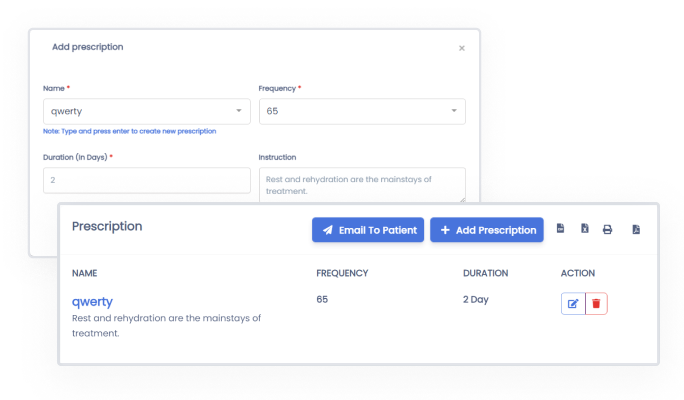Close the Add prescription dialog
The image size is (684, 400).
[x=461, y=48]
